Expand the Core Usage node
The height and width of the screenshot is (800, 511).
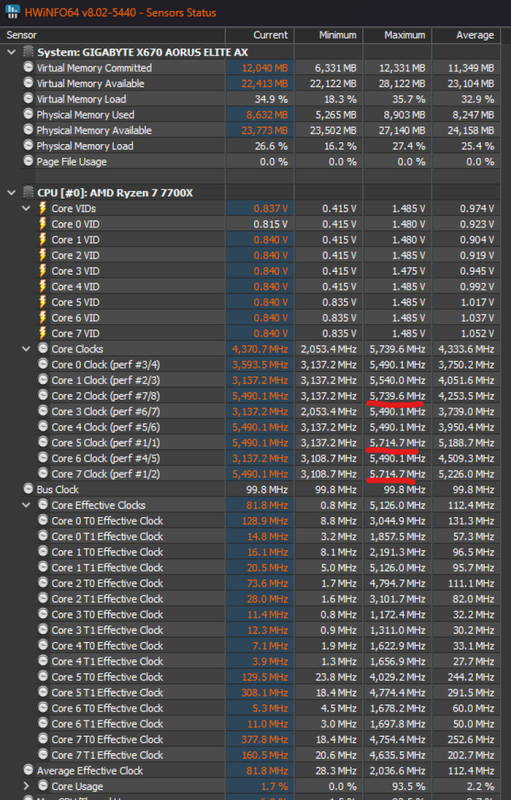click(x=27, y=786)
